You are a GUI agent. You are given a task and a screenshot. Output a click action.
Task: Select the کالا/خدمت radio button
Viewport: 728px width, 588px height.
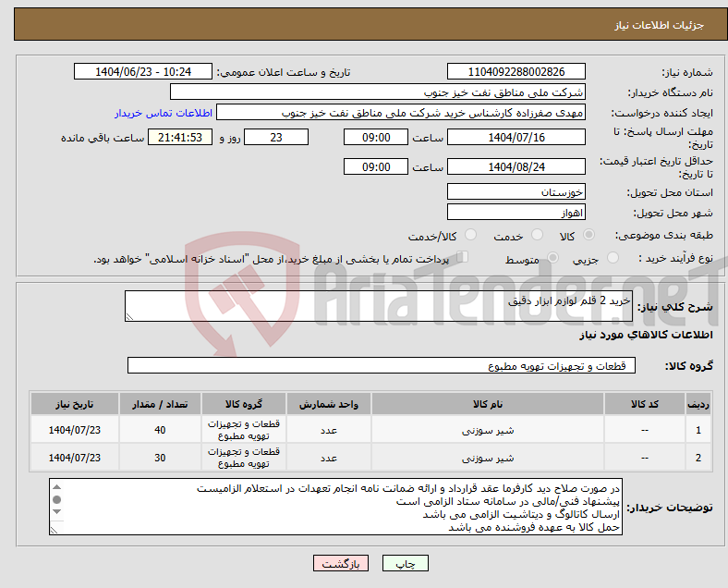470,235
